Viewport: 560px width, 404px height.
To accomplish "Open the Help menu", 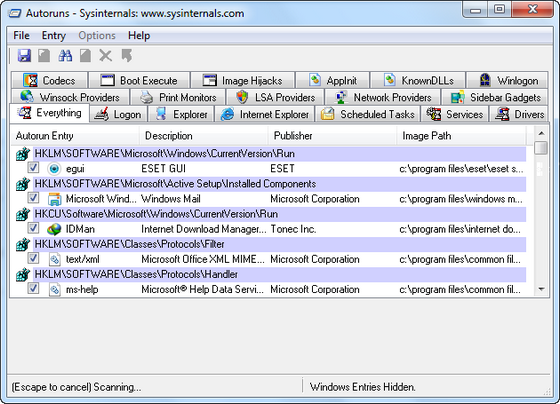I will coord(139,35).
